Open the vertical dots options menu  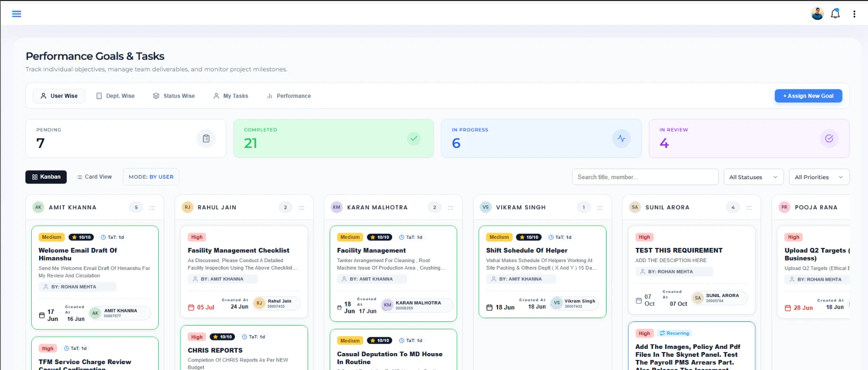[854, 14]
